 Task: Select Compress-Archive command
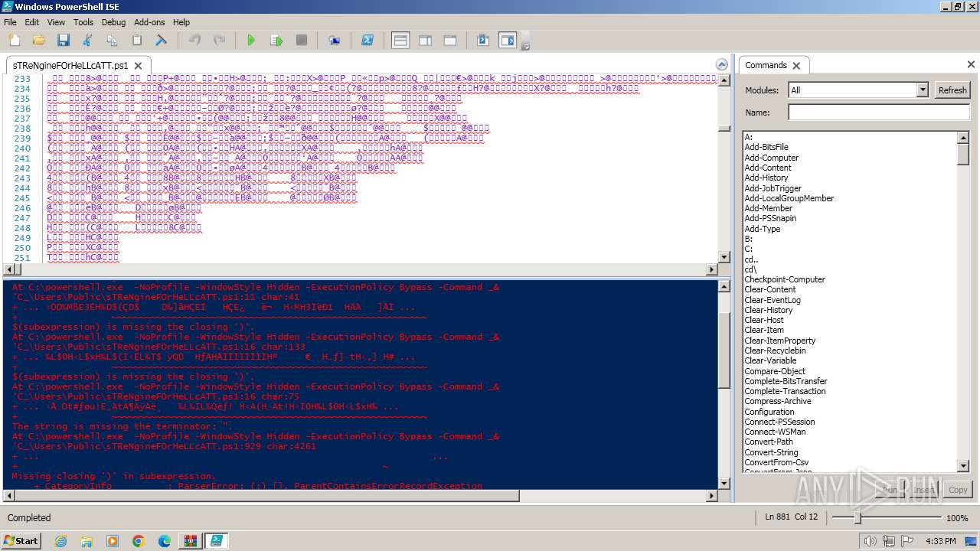pos(778,401)
